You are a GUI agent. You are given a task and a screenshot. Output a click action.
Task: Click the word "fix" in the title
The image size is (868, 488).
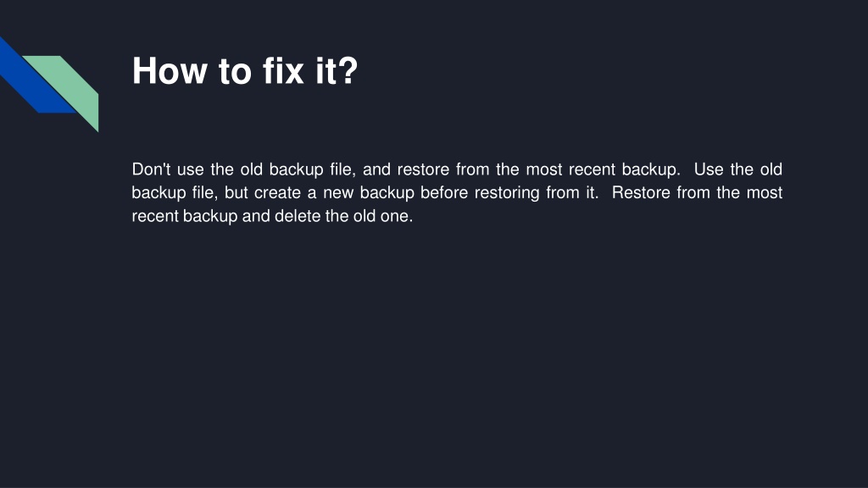click(283, 71)
